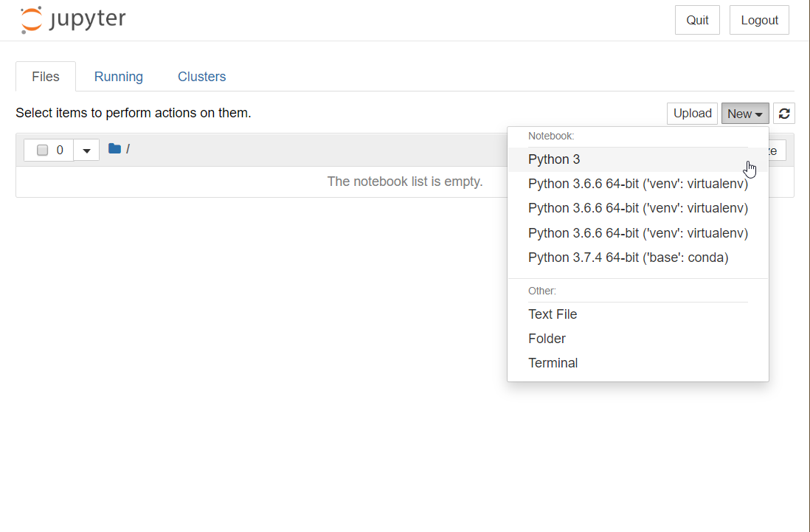Click the blue folder icon in breadcrumb
This screenshot has width=810, height=532.
click(x=114, y=148)
